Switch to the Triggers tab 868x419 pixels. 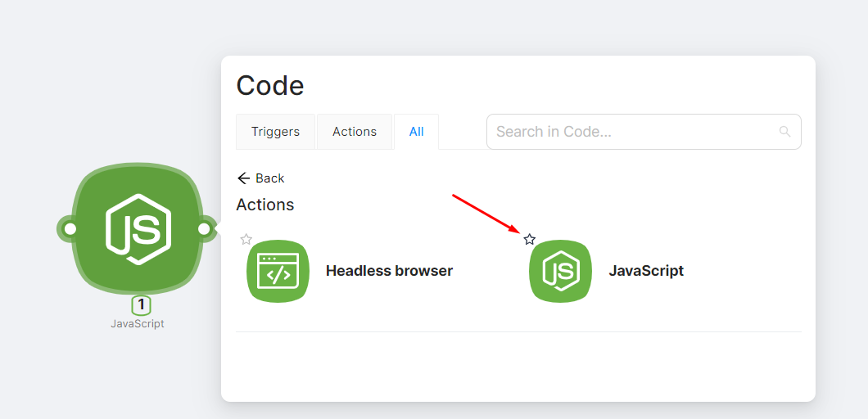coord(275,132)
